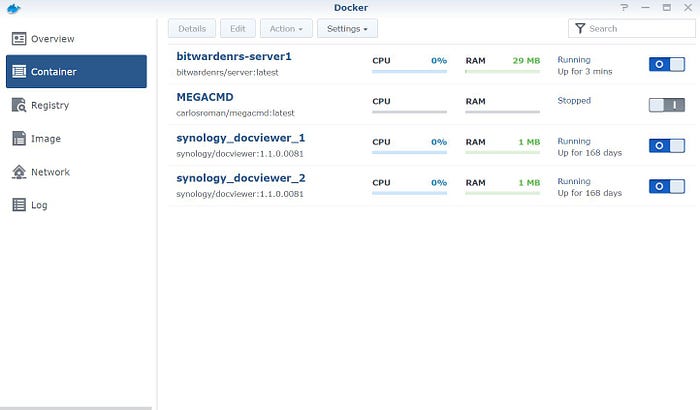Image resolution: width=700 pixels, height=410 pixels.
Task: Click the Registry search icon
Action: coord(19,105)
